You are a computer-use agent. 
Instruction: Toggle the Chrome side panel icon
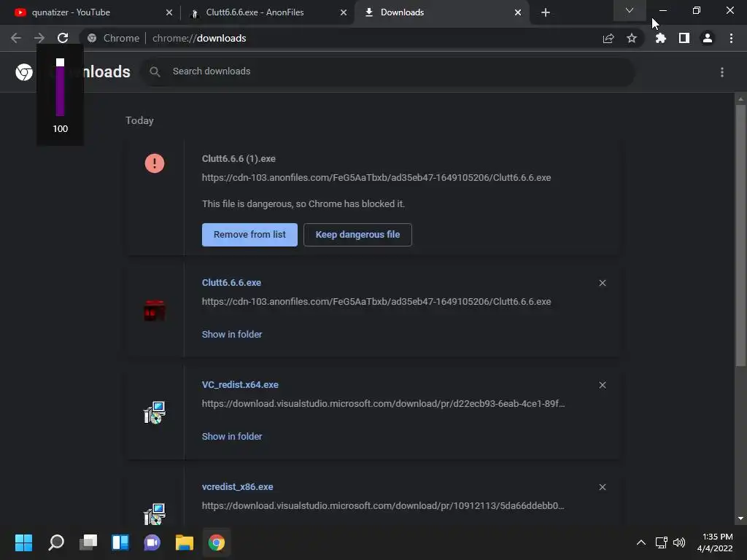coord(684,38)
